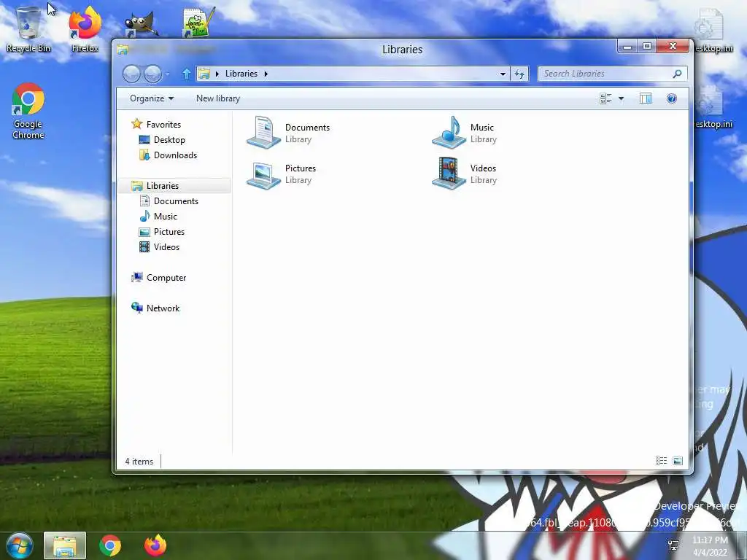Screen dimensions: 747x560
Task: Launch Firefox from the taskbar
Action: 155,545
